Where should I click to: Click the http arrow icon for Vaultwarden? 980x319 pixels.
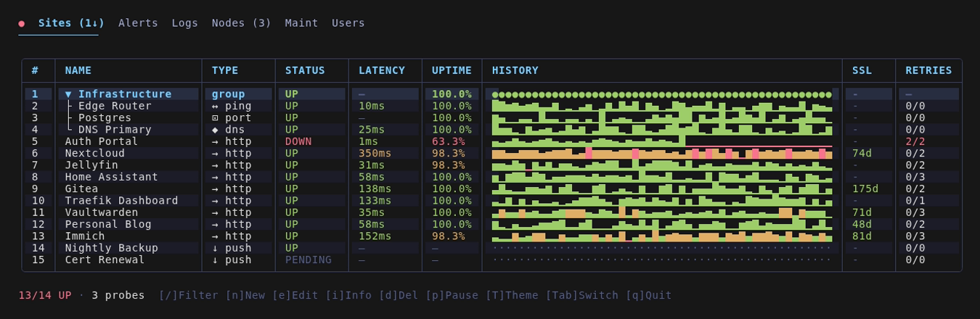point(215,212)
